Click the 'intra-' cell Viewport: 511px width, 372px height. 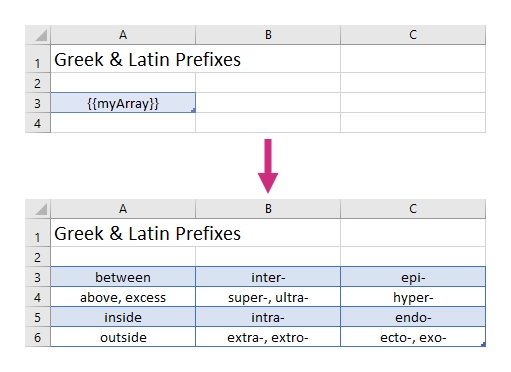(x=268, y=317)
